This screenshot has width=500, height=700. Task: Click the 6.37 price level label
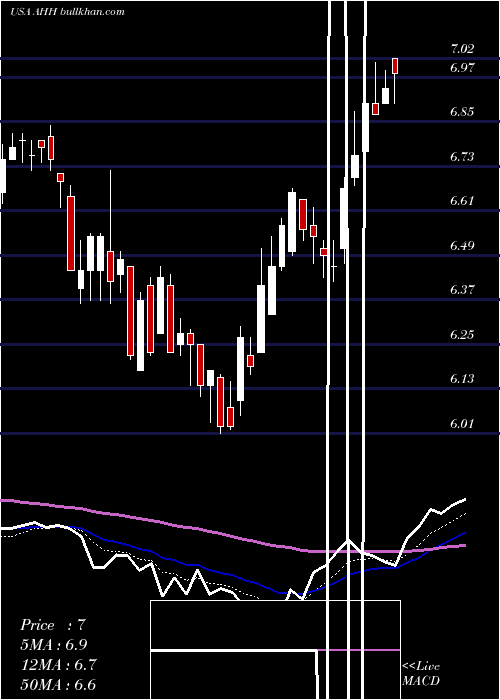462,290
